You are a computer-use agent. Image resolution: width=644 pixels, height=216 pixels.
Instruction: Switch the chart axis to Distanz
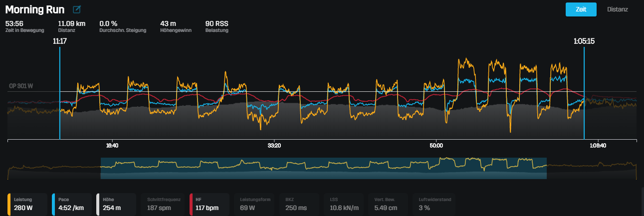617,9
